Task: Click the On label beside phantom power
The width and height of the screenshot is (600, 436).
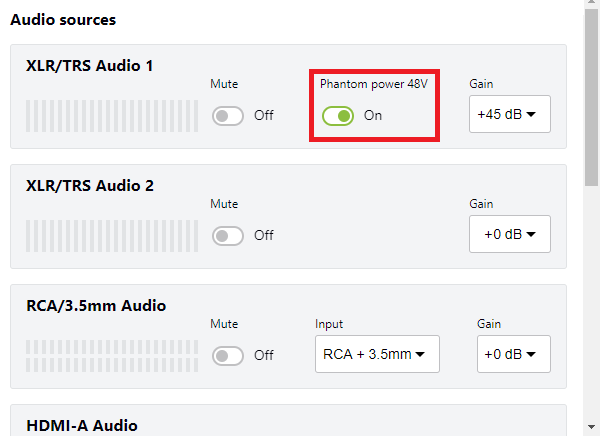Action: tap(373, 116)
